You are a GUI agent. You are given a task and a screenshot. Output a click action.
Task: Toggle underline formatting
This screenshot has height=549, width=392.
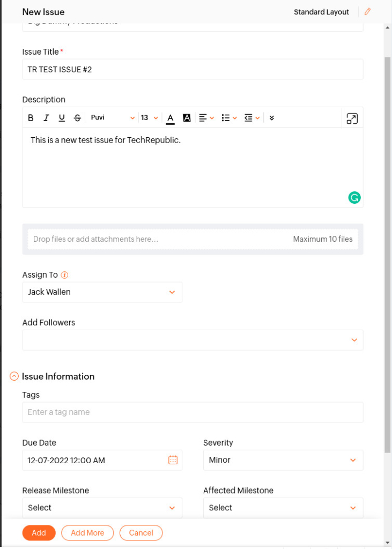pos(62,117)
